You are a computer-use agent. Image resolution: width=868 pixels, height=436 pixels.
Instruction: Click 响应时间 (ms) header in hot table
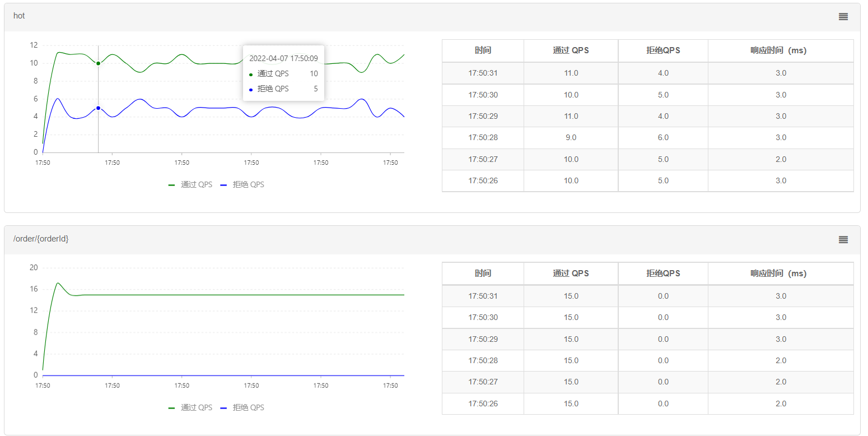coord(781,50)
